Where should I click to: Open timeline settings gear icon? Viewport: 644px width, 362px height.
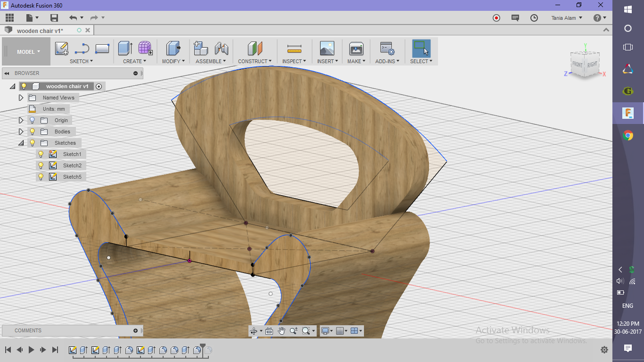[x=604, y=350]
